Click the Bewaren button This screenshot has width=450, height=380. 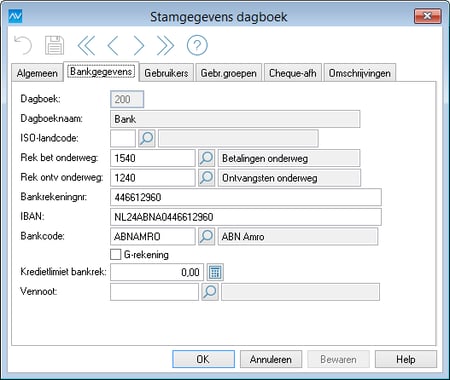(338, 359)
